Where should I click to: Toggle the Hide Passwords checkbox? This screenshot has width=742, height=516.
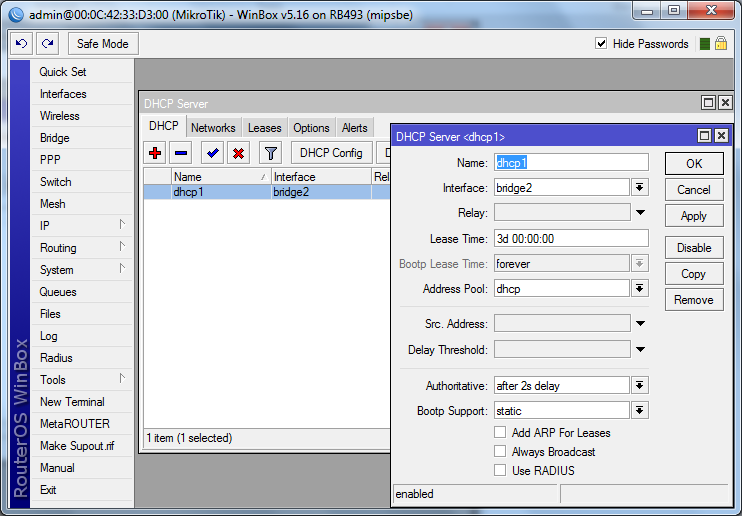pyautogui.click(x=601, y=44)
